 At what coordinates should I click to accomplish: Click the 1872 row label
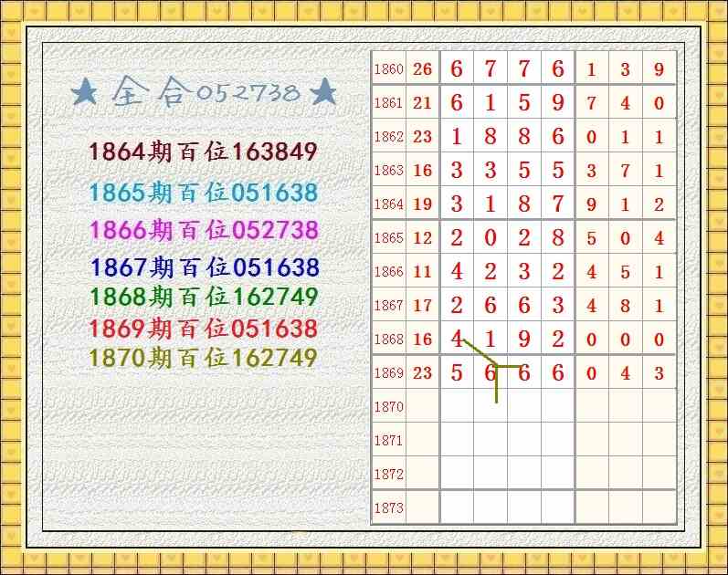[388, 474]
